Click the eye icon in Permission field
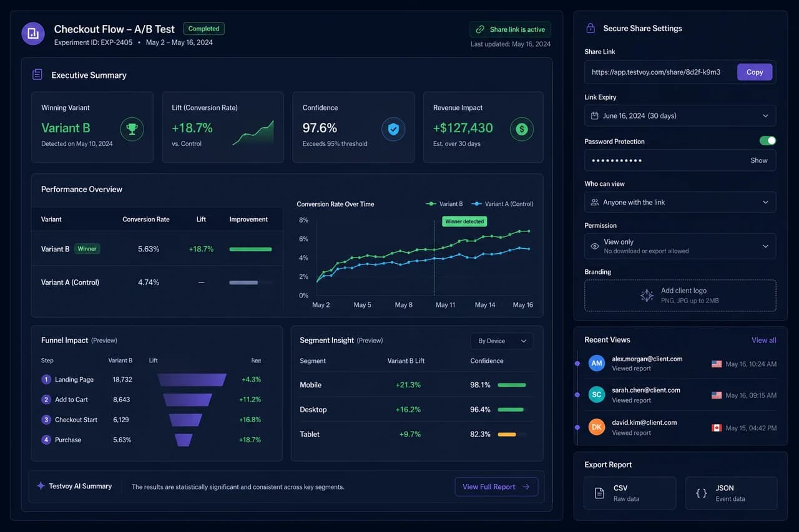This screenshot has height=532, width=799. click(595, 246)
